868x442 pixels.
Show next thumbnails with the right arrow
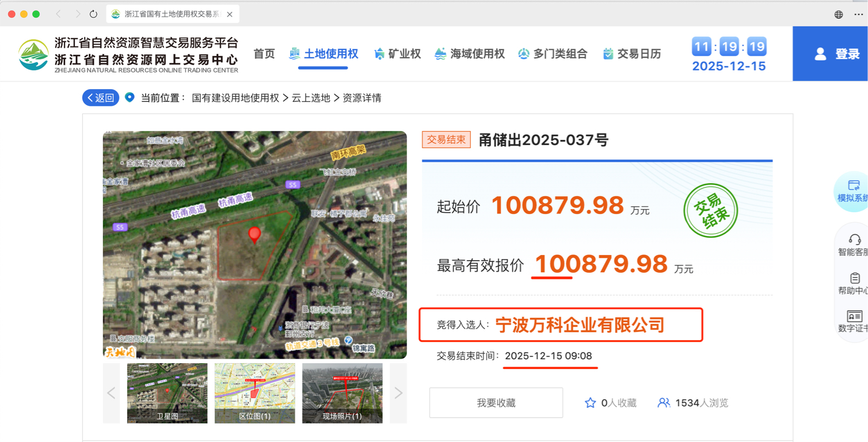point(398,393)
